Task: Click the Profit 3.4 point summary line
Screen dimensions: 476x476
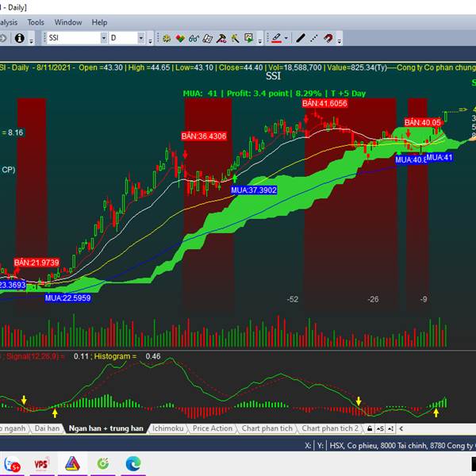Action: (274, 94)
